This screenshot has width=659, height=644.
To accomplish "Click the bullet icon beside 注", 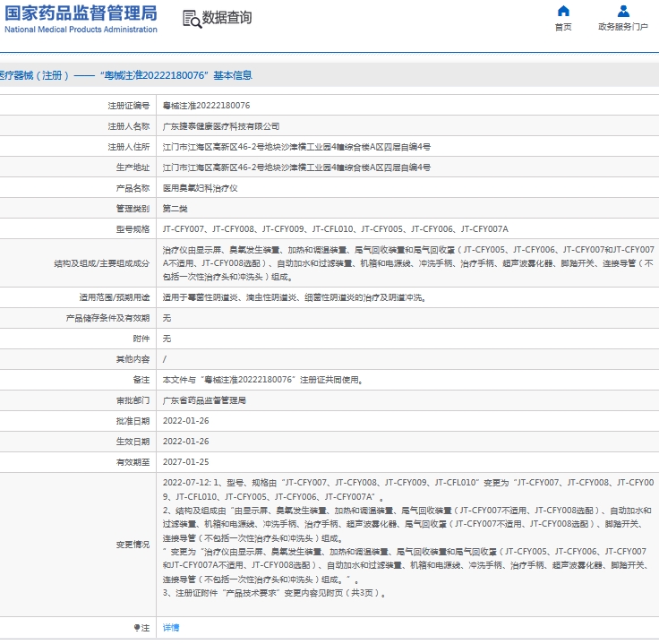I will pos(137,628).
